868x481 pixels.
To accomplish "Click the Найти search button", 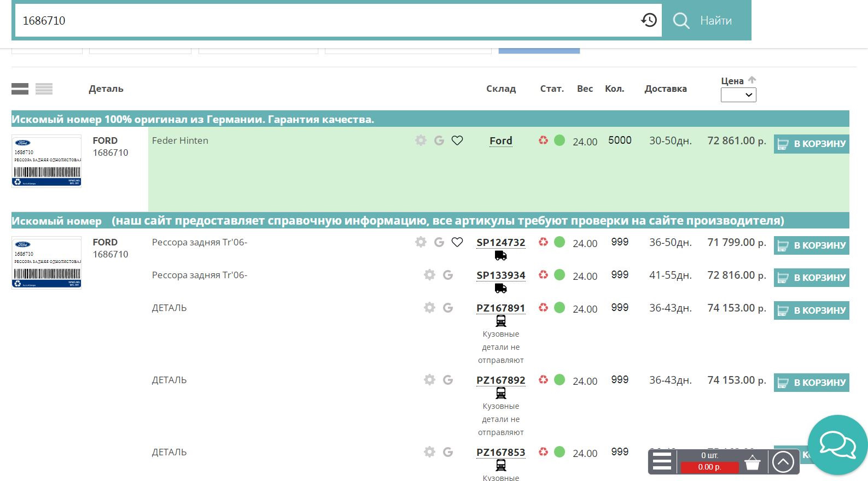I will point(706,20).
